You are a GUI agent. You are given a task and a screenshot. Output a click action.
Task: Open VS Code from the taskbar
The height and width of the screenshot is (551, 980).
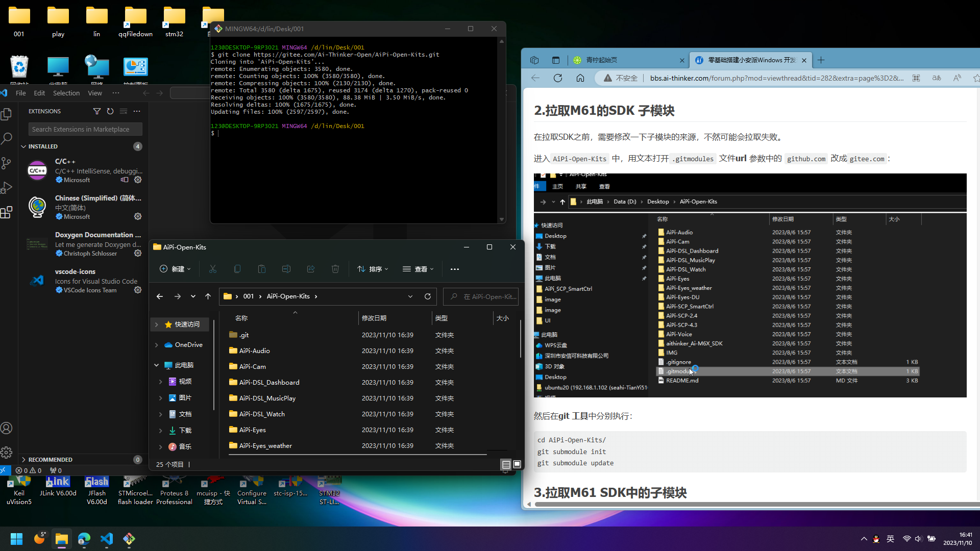click(107, 539)
